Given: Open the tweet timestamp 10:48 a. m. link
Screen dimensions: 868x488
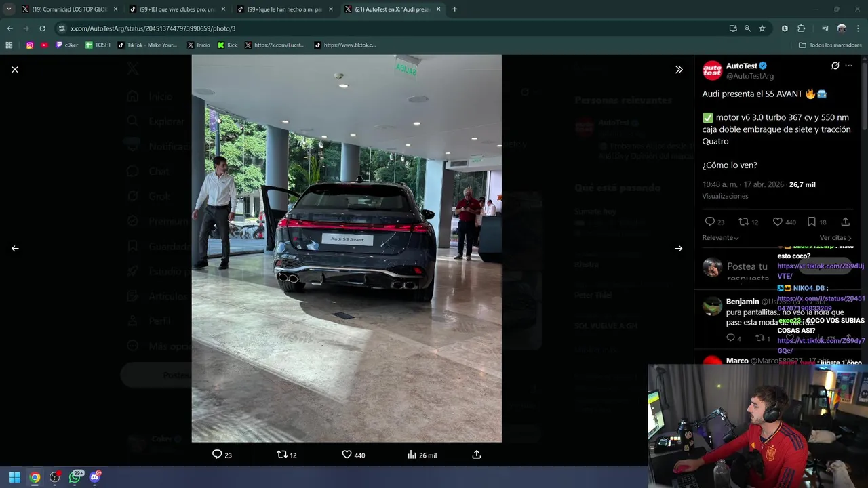Looking at the screenshot, I should (x=742, y=184).
